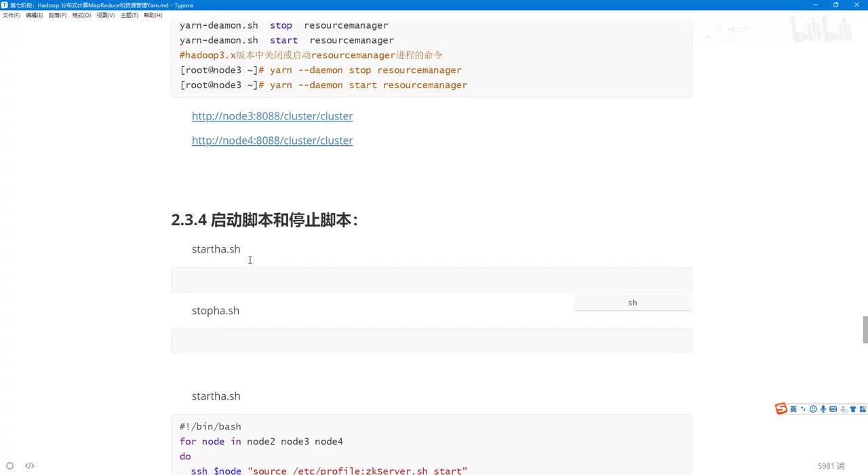Click the heading 2.3.4 启动脚本和停止脚本
This screenshot has height=475, width=868.
point(264,220)
